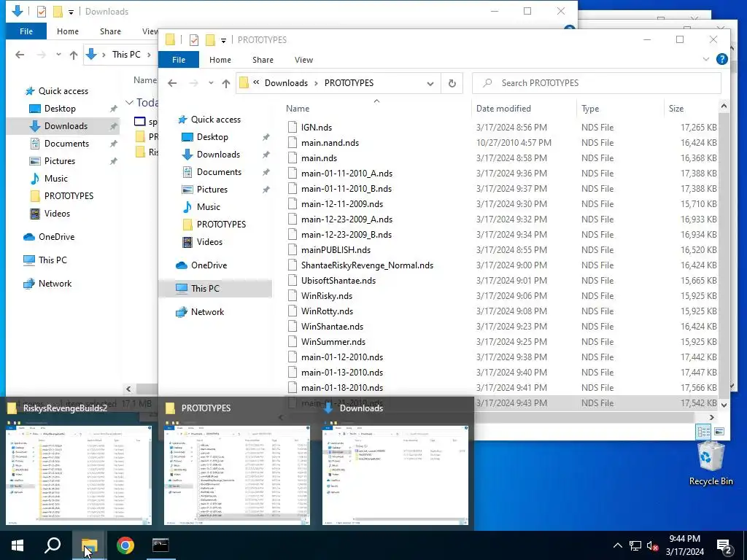Click the Search PROTOTYPES field

pyautogui.click(x=597, y=83)
